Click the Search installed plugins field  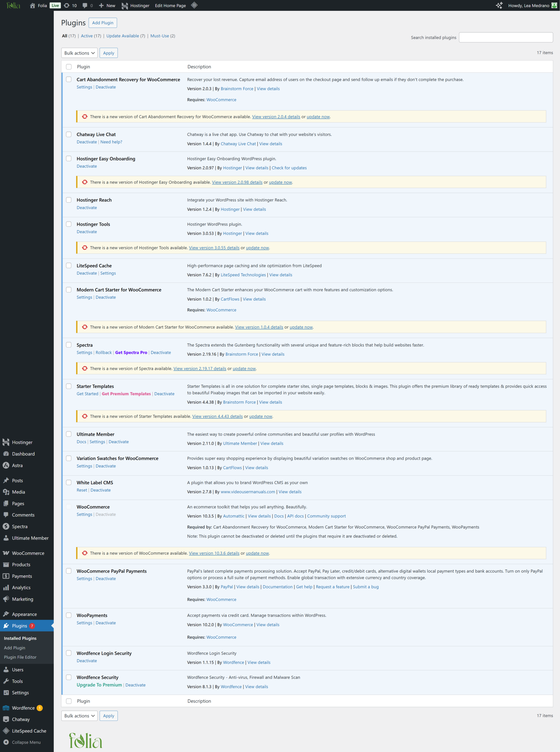tap(505, 37)
